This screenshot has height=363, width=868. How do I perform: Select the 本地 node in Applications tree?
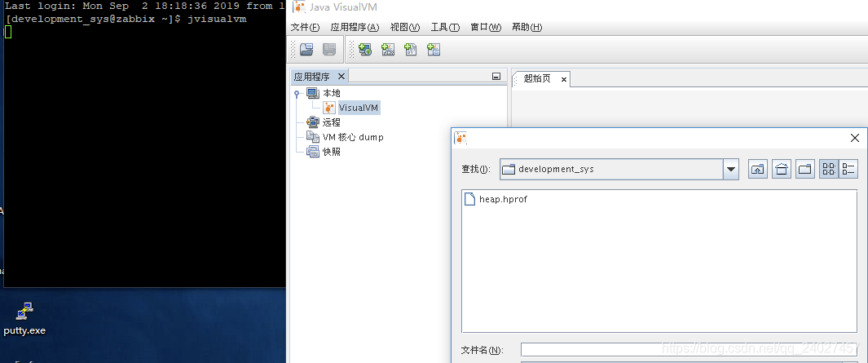coord(332,93)
